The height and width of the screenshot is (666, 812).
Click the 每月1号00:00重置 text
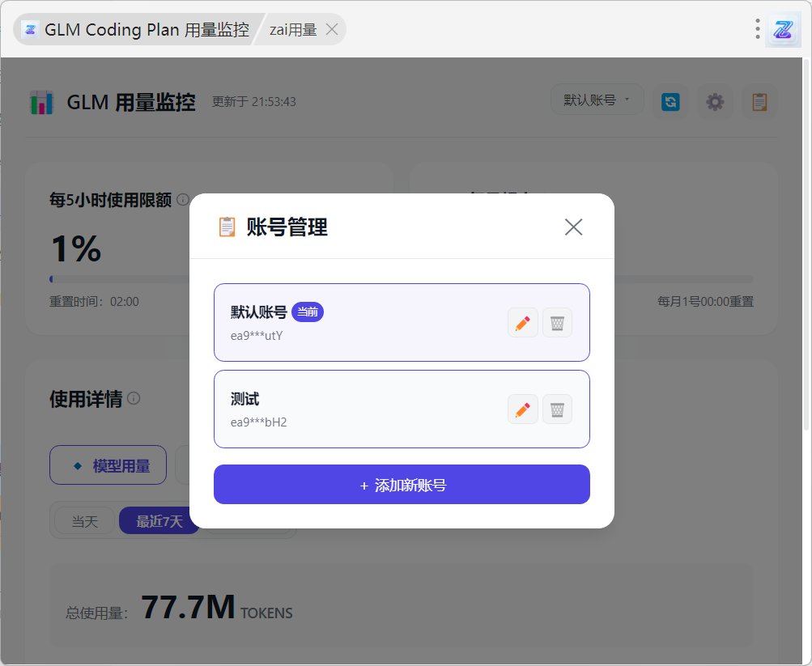[705, 301]
